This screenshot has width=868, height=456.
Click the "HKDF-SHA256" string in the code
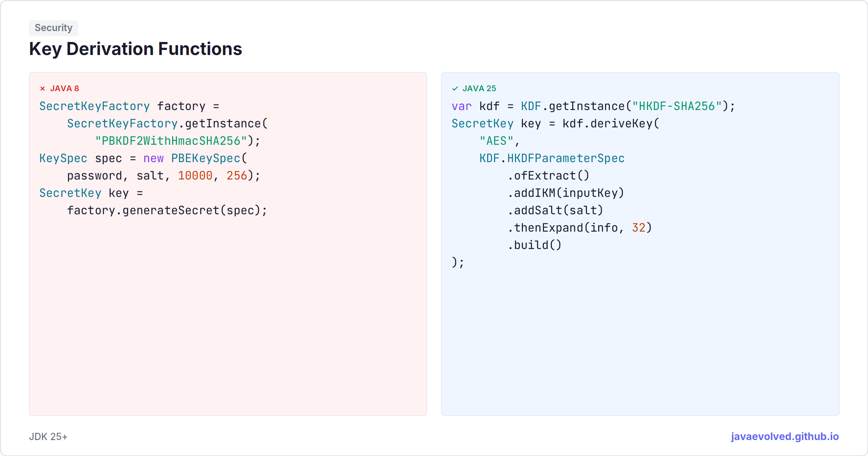(x=677, y=106)
